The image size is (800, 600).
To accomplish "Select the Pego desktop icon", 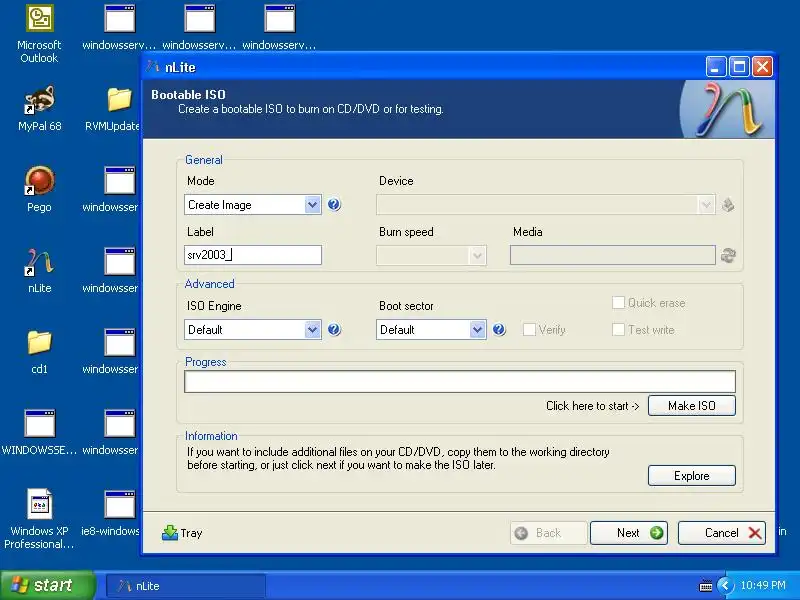I will point(39,189).
